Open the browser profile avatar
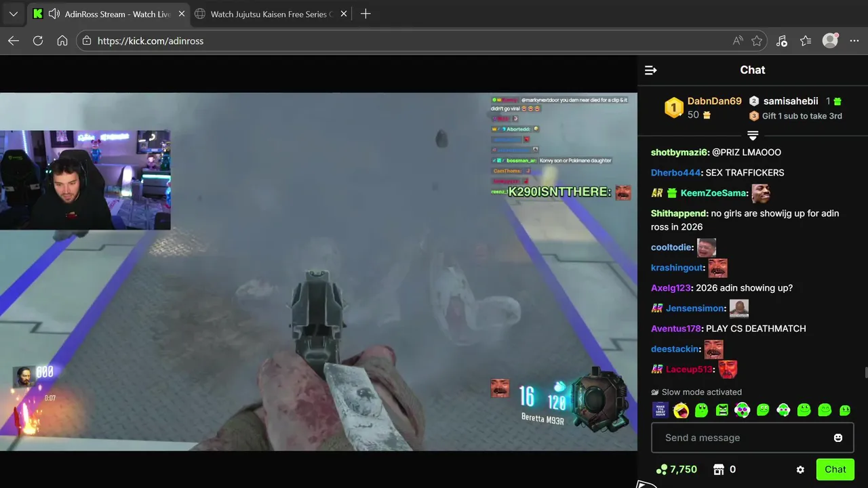868x488 pixels. pyautogui.click(x=830, y=41)
